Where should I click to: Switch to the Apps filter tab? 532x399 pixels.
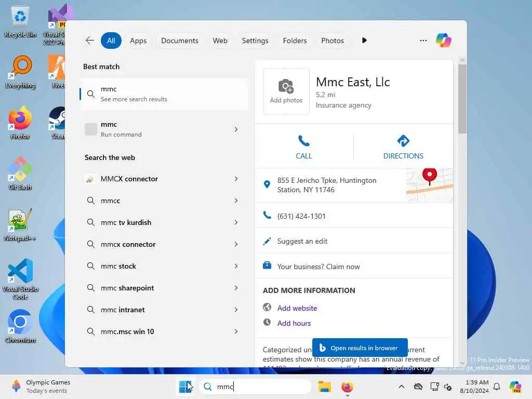click(138, 41)
